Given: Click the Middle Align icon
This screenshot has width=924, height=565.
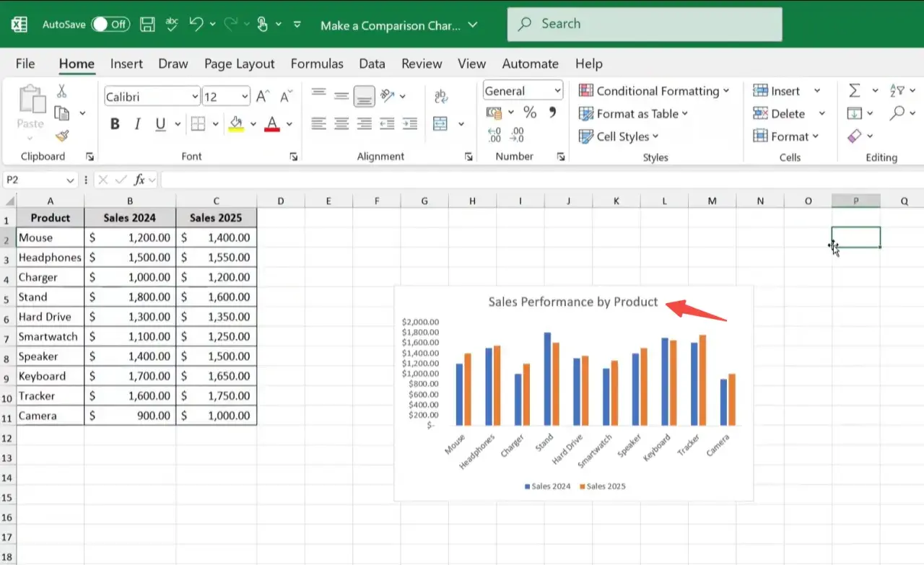Looking at the screenshot, I should point(342,95).
